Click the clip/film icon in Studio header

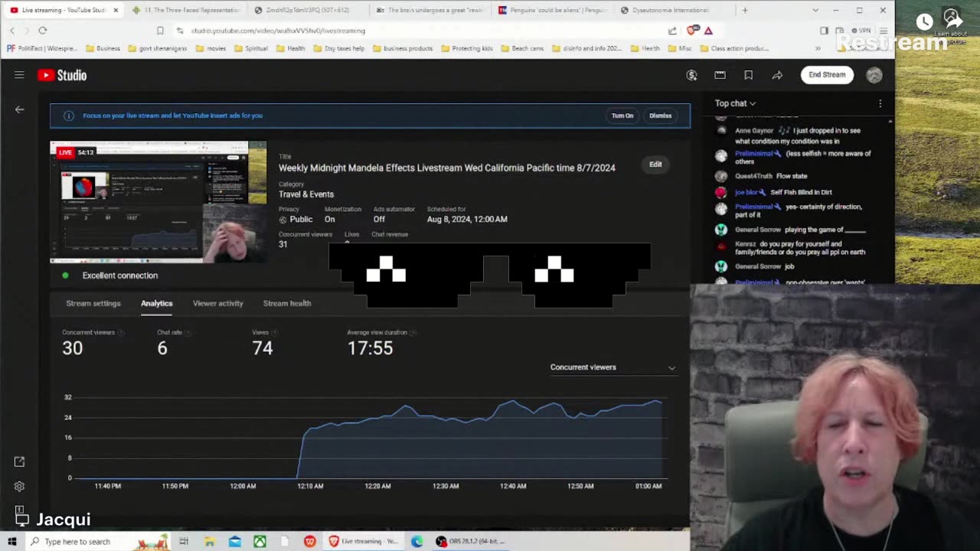[720, 75]
